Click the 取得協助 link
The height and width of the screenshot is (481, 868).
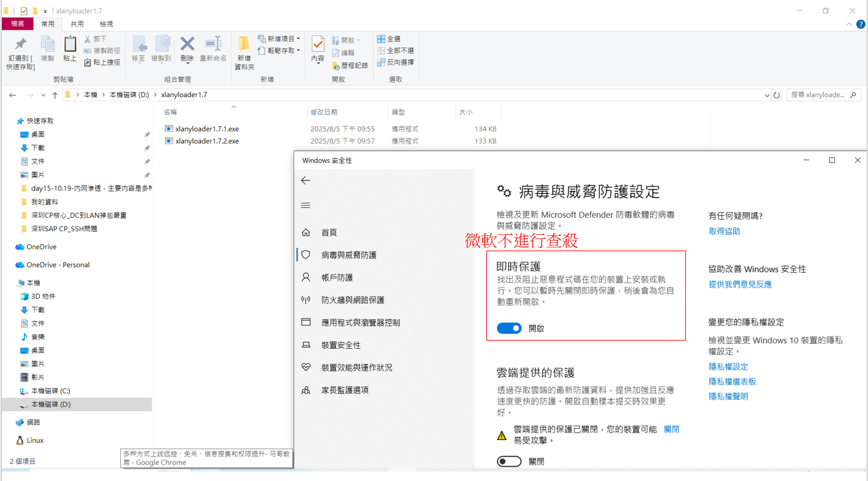(724, 232)
